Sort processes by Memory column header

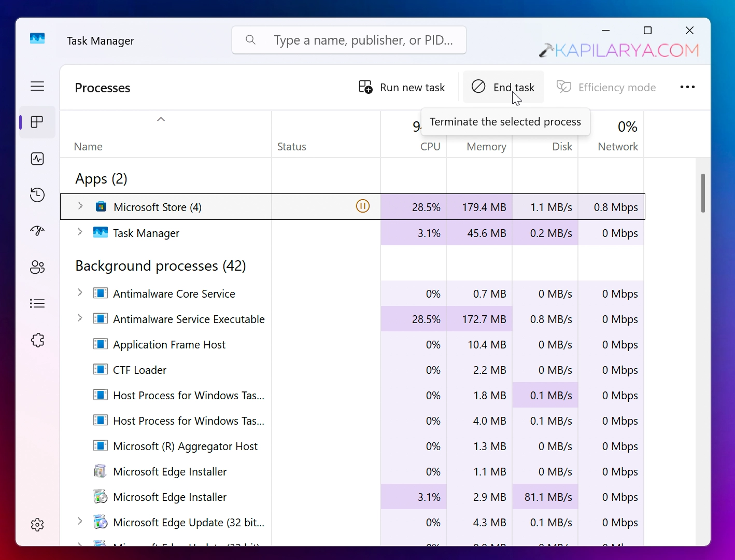pyautogui.click(x=486, y=147)
